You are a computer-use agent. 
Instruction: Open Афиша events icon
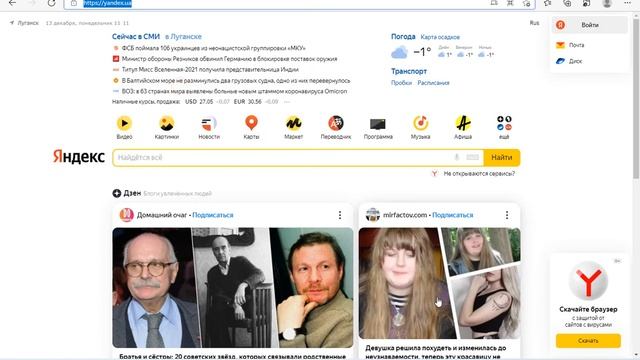click(x=463, y=123)
